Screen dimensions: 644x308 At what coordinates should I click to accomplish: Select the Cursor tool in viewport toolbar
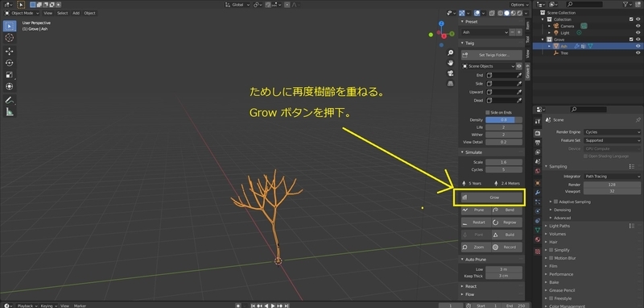pyautogui.click(x=9, y=37)
